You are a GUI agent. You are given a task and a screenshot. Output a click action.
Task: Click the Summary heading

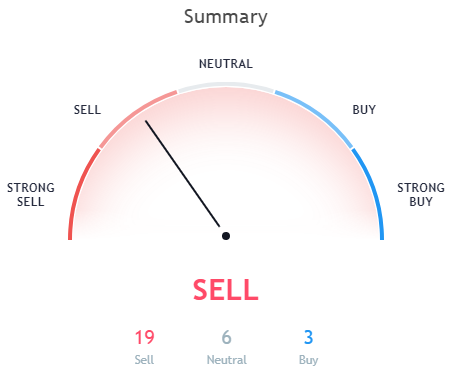coord(226,17)
